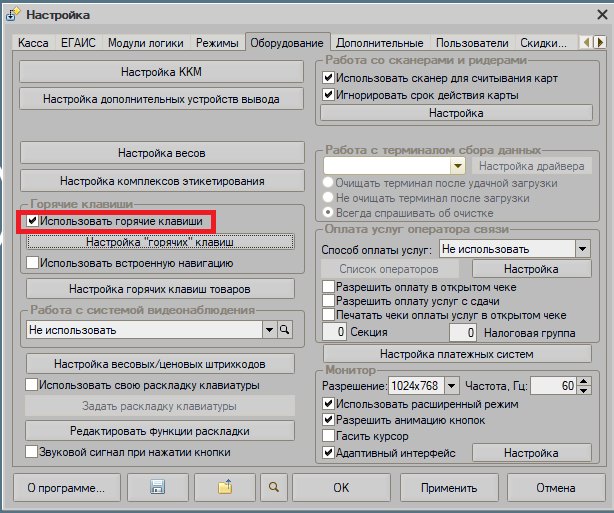Click Настройка ККМ button
The height and width of the screenshot is (513, 614).
[x=161, y=72]
